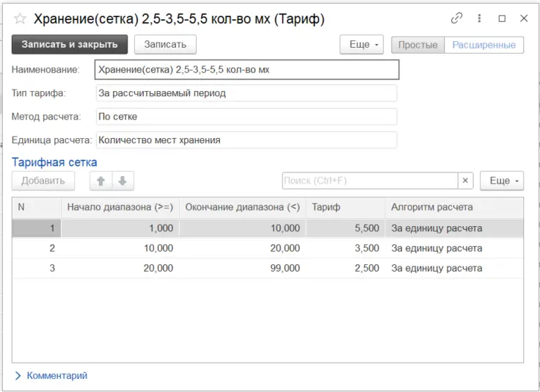This screenshot has width=540, height=392.
Task: Open the Тарифная сетка section heading
Action: pos(54,162)
